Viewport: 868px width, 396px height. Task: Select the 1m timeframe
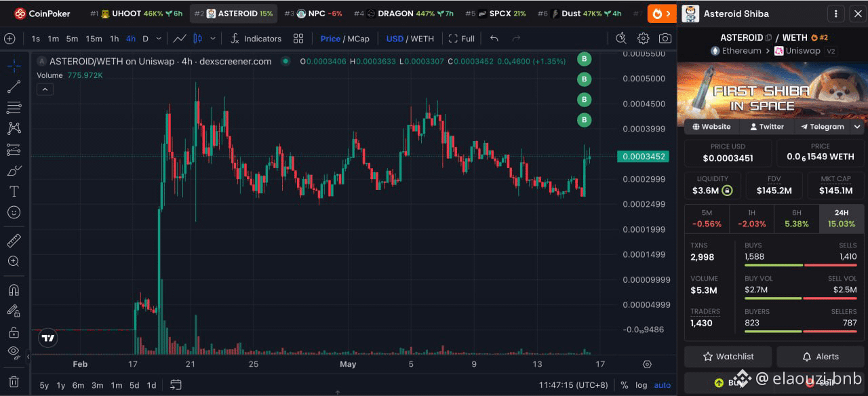coord(54,39)
